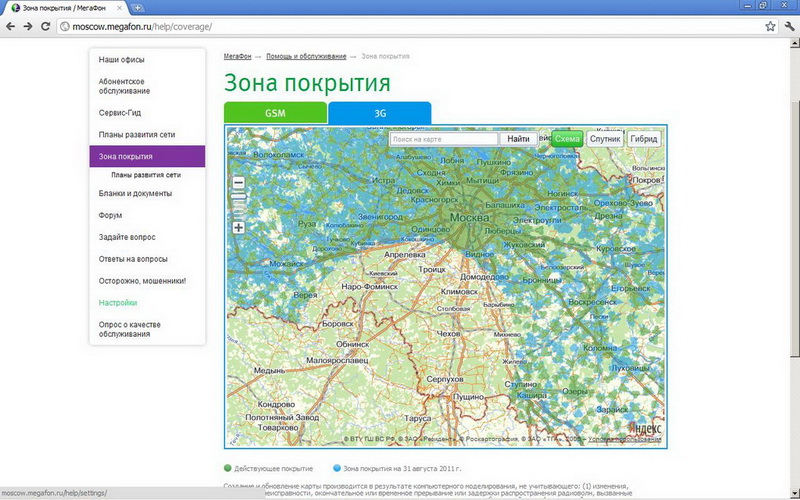Click the Москва label on the map
The image size is (800, 500).
tap(469, 217)
